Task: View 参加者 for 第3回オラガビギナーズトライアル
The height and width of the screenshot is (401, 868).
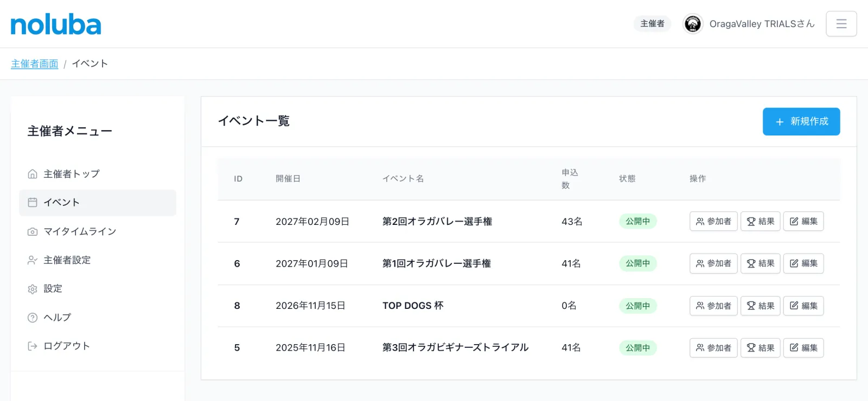Action: 713,348
